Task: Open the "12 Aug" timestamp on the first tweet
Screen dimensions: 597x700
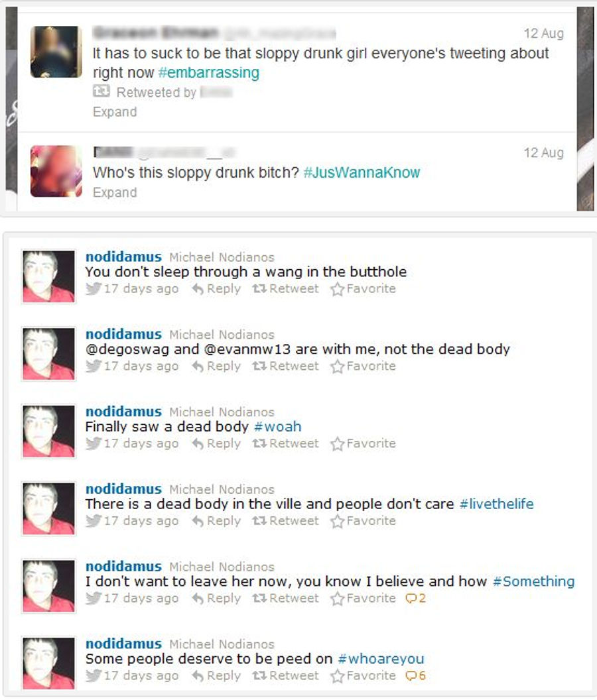Action: [543, 34]
